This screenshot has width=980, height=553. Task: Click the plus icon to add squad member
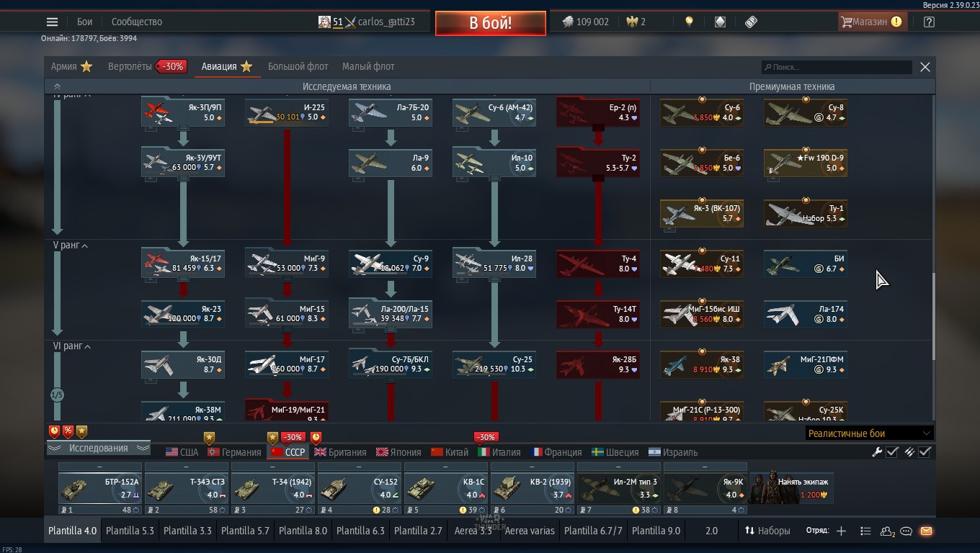841,531
